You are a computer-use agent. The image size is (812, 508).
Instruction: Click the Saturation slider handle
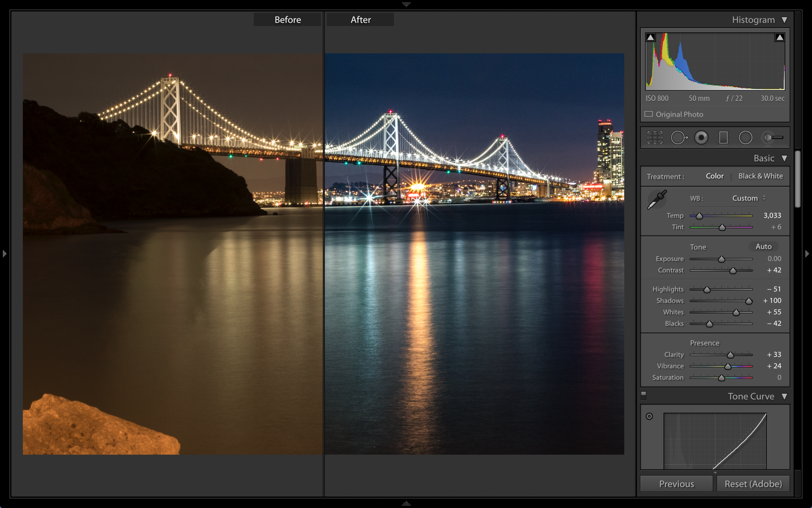tap(721, 378)
